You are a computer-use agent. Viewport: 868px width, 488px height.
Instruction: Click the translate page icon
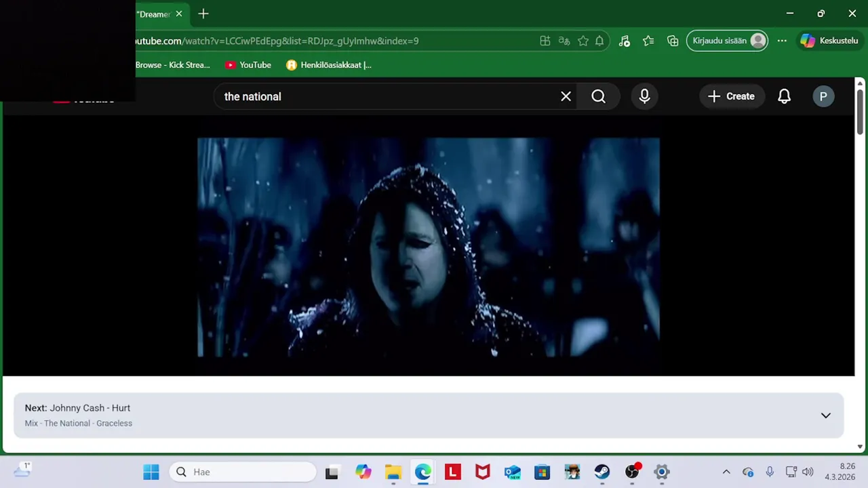564,41
